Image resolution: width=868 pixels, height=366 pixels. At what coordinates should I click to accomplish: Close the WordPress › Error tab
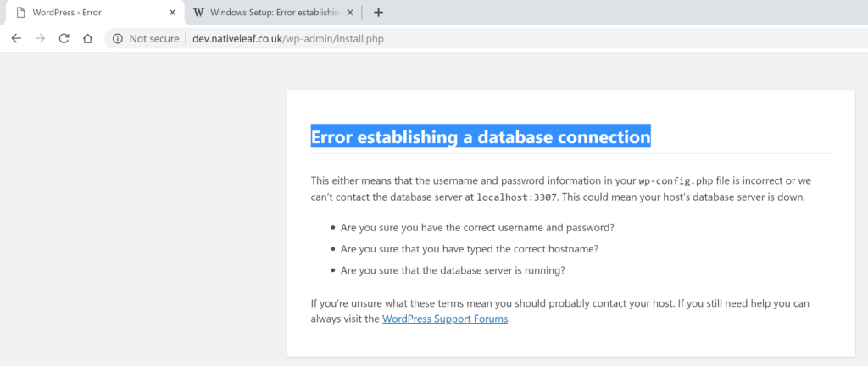tap(173, 13)
